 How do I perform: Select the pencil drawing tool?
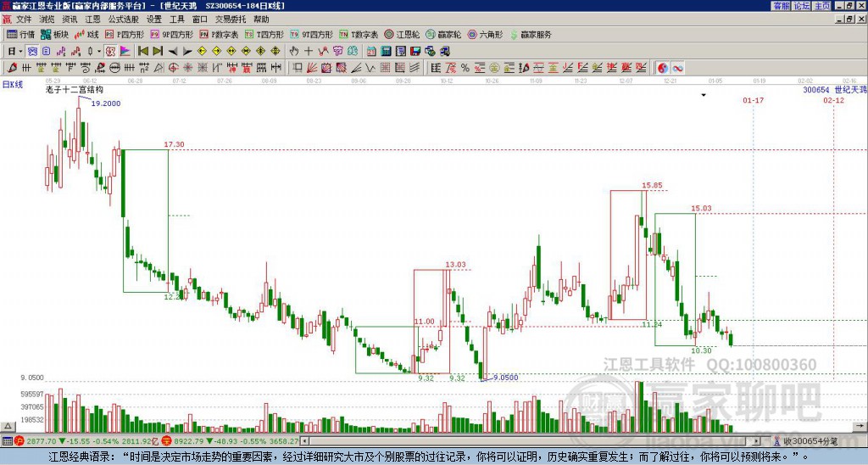(x=12, y=68)
